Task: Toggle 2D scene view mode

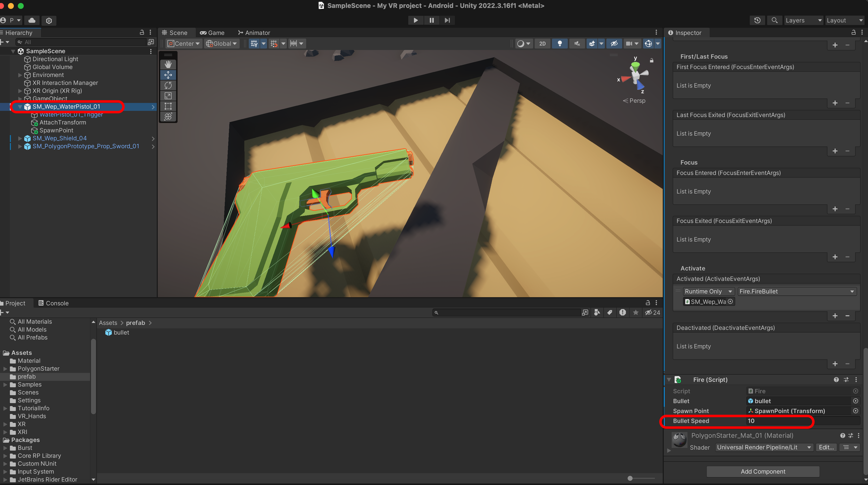Action: [x=542, y=44]
